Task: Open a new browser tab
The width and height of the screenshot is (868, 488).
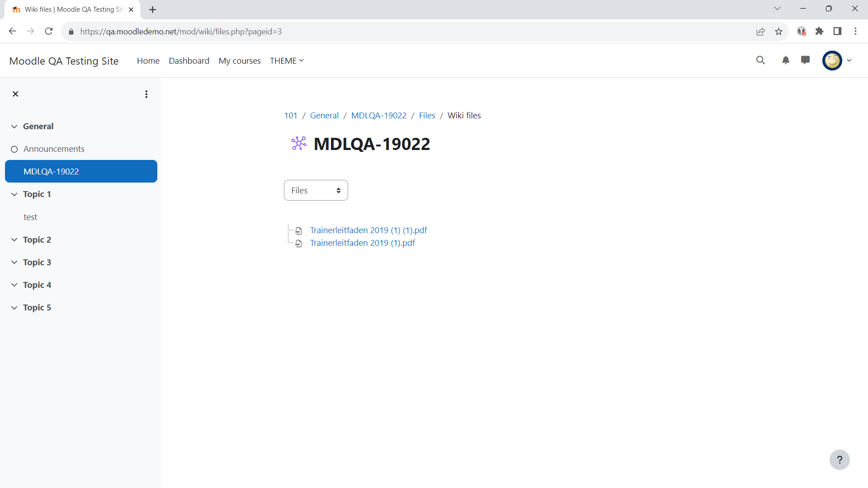Action: coord(153,9)
